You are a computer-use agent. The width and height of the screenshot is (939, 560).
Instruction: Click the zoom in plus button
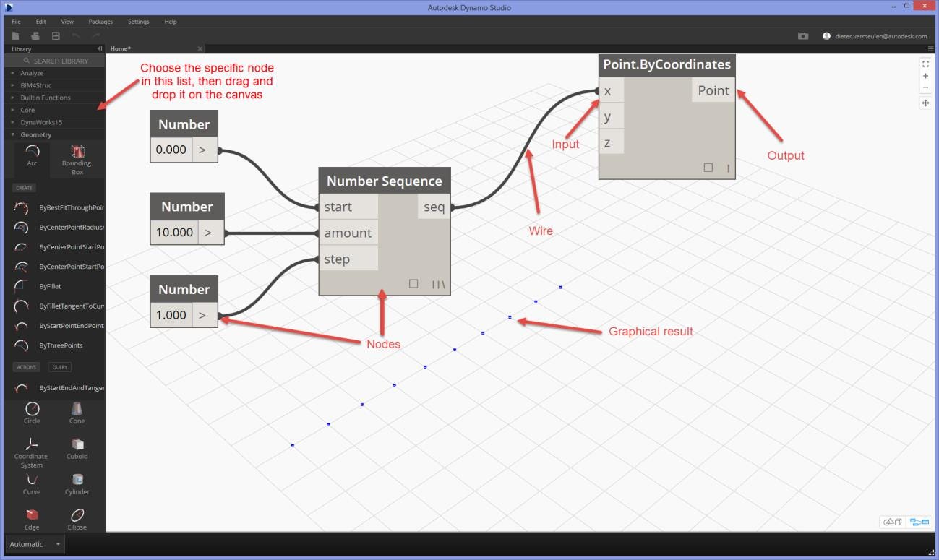[925, 76]
